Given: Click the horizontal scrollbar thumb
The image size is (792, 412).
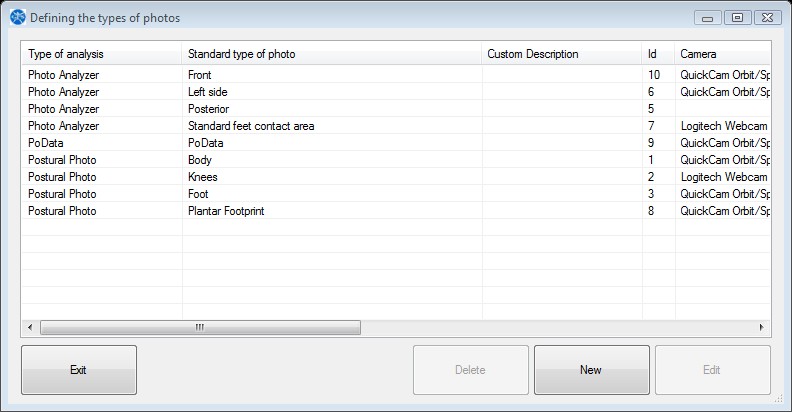Looking at the screenshot, I should [x=201, y=327].
